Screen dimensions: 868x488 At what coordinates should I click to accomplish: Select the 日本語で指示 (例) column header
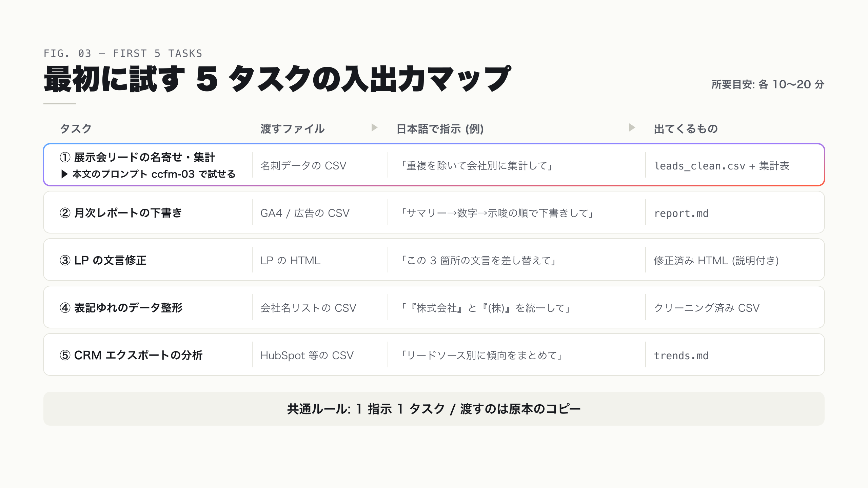pyautogui.click(x=440, y=129)
